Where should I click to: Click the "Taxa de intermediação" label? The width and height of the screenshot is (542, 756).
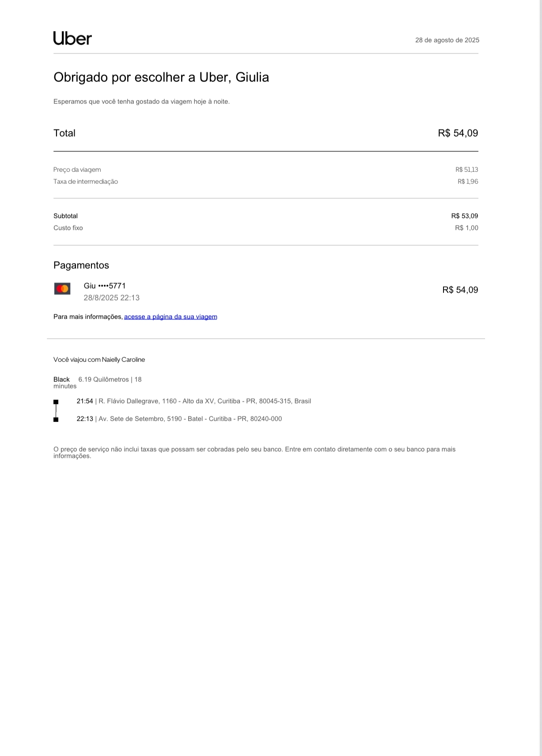(x=86, y=182)
